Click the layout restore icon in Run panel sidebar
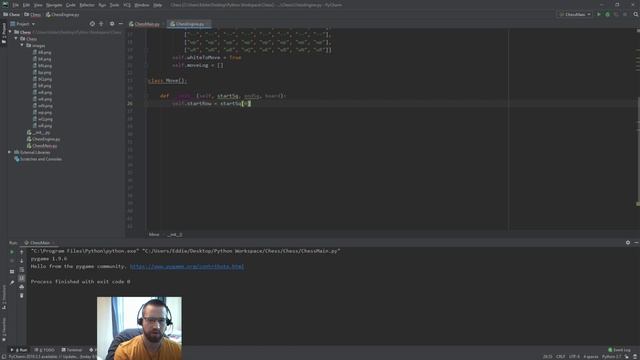Viewport: 640px width, 360px height. coord(12,271)
